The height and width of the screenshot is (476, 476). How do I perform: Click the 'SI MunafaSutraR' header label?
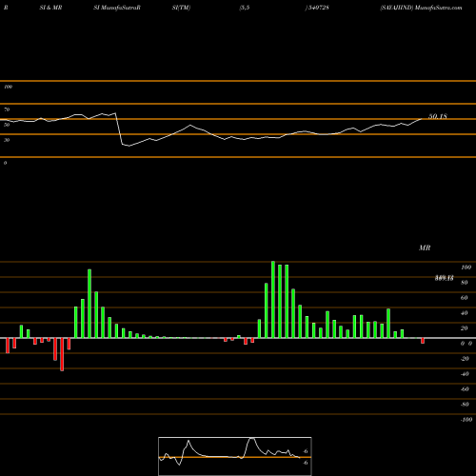pyautogui.click(x=117, y=8)
